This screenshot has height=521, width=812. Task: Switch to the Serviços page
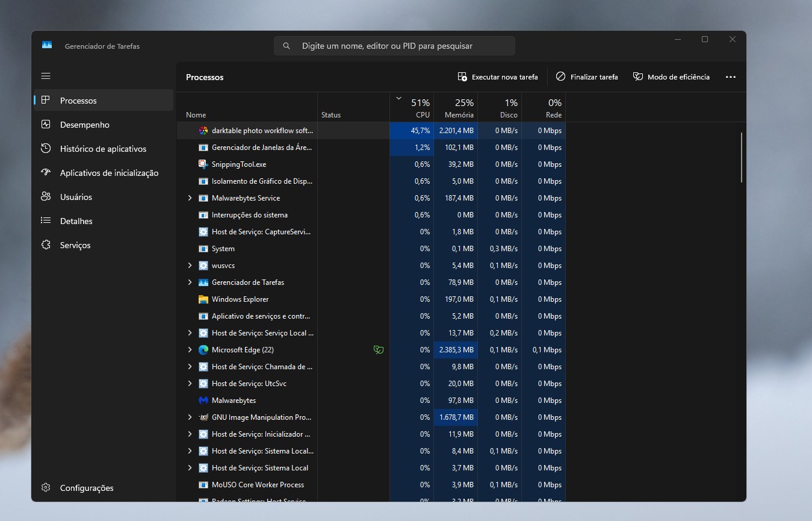(75, 245)
